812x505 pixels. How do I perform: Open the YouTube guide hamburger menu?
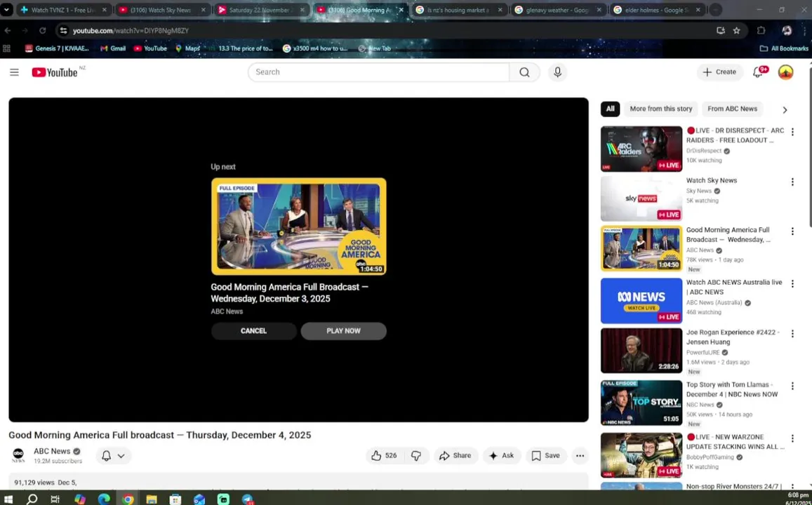tap(15, 72)
